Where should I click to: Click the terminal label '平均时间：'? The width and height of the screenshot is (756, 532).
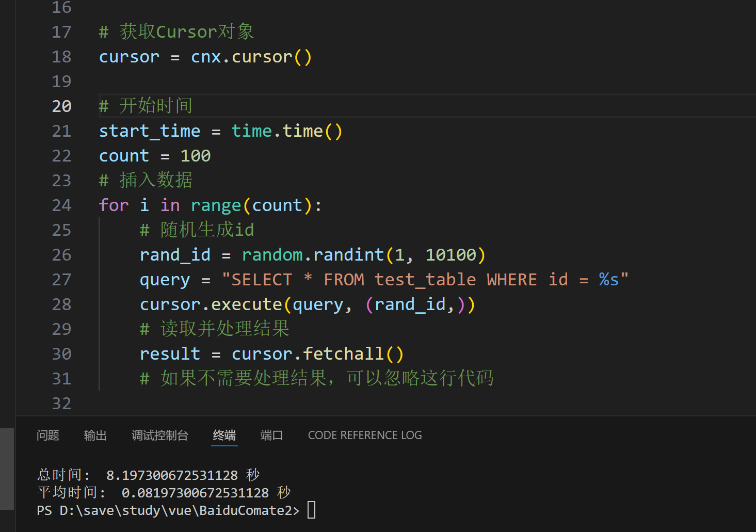[71, 493]
